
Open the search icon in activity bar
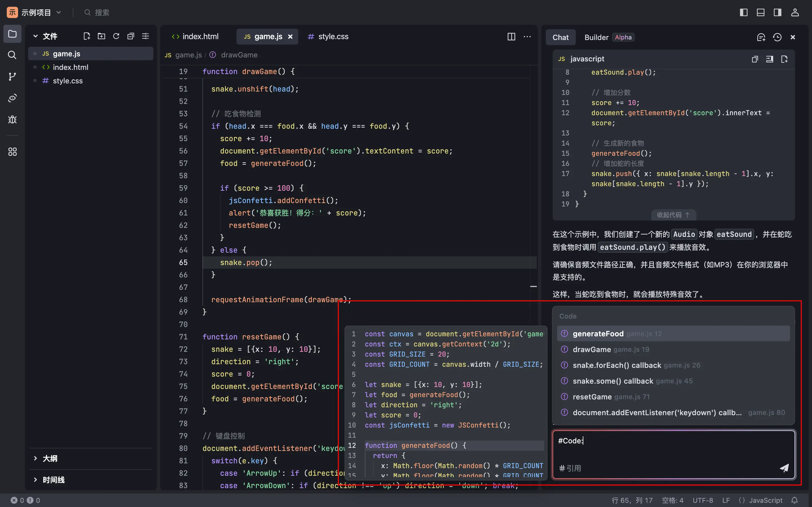(12, 55)
